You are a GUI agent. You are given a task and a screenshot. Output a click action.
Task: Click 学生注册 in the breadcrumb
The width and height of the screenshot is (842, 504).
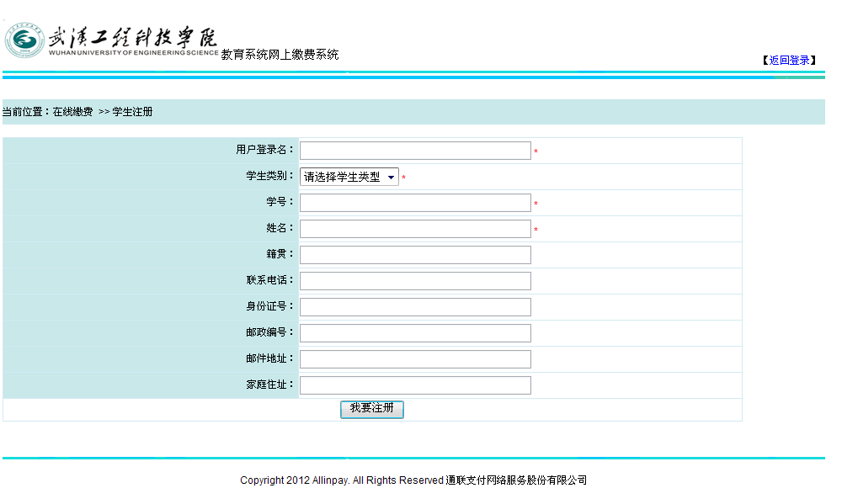pos(132,112)
